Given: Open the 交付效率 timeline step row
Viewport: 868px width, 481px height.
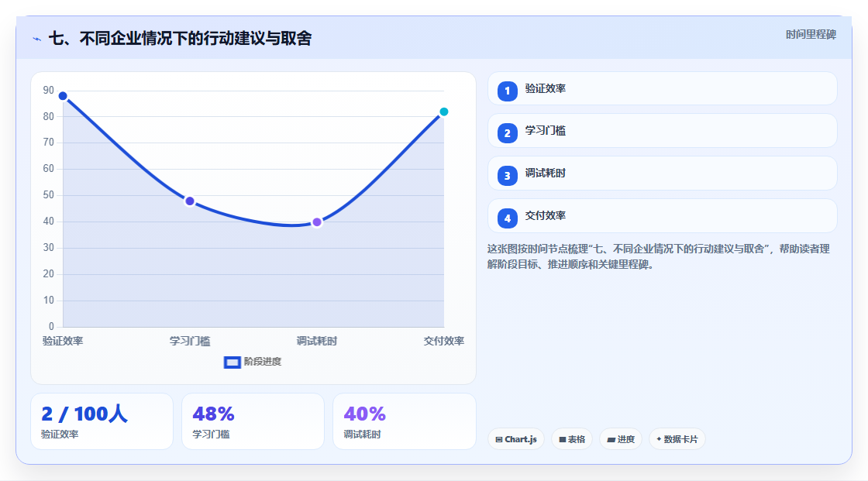Looking at the screenshot, I should pos(662,216).
